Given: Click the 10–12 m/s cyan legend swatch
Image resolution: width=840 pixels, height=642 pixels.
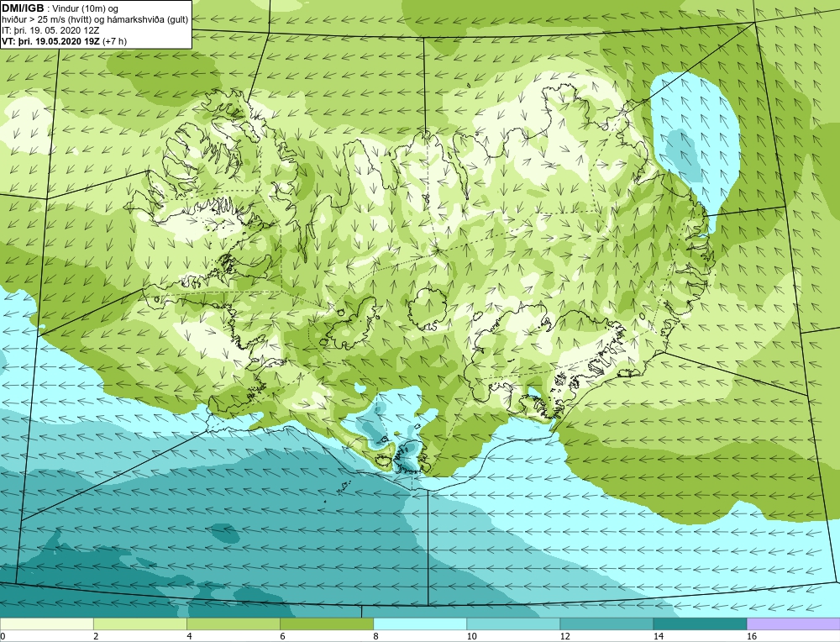Looking at the screenshot, I should 513,624.
